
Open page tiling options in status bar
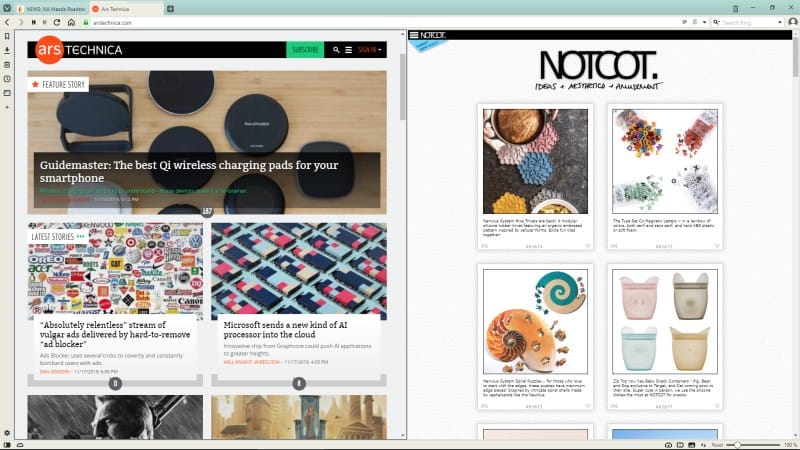[680, 445]
